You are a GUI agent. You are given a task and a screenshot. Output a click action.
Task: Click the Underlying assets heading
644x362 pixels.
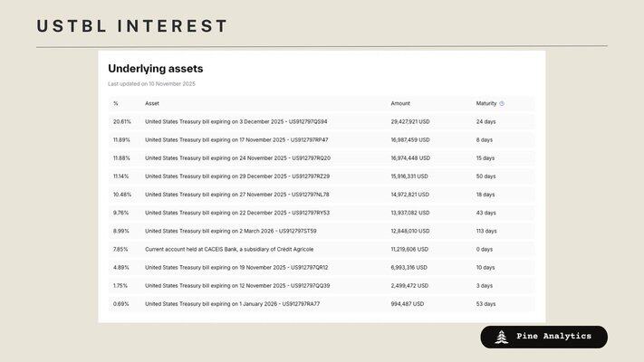click(156, 68)
